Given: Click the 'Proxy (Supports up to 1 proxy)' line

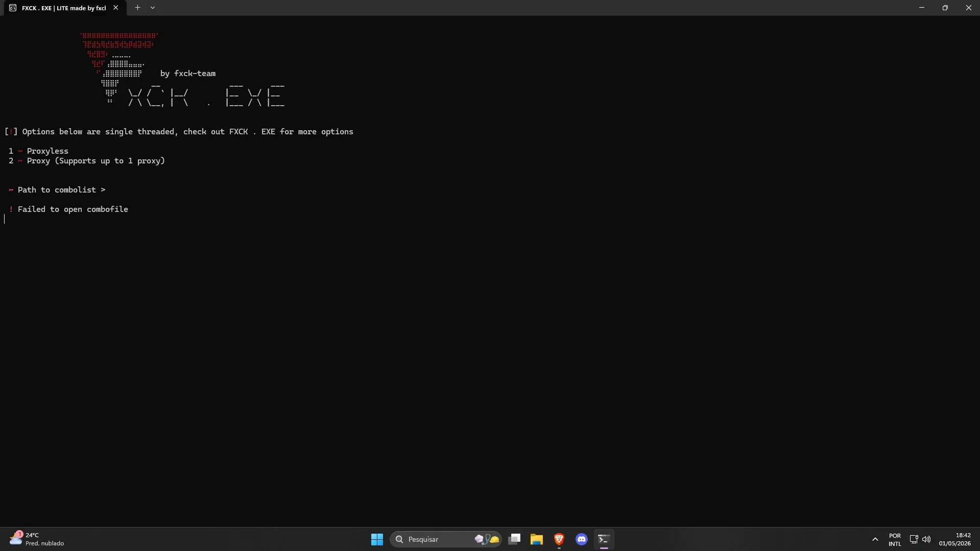Looking at the screenshot, I should pyautogui.click(x=87, y=161).
